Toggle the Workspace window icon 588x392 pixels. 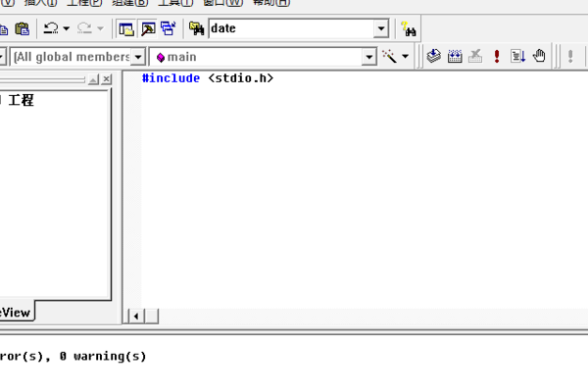pos(126,28)
